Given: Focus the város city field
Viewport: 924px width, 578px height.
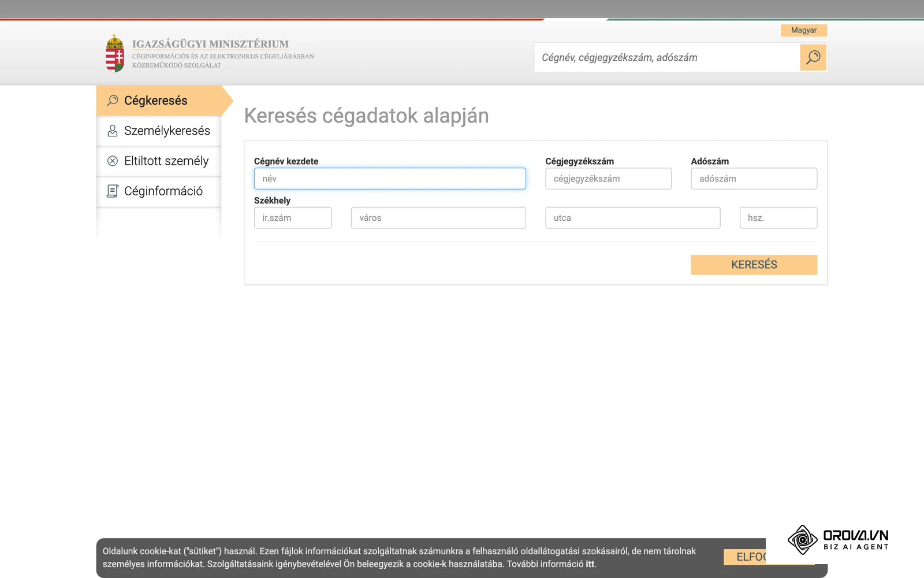Looking at the screenshot, I should (x=438, y=218).
